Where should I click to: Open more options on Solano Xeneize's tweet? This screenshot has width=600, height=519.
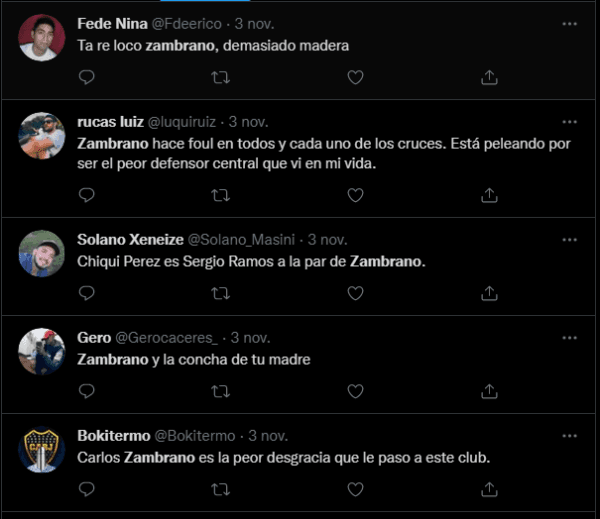569,240
